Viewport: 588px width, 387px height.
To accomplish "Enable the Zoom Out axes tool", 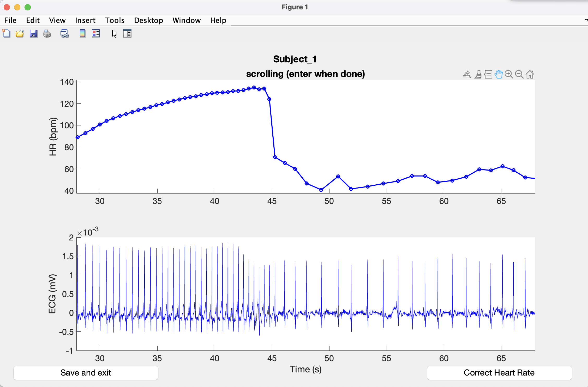I will [519, 75].
